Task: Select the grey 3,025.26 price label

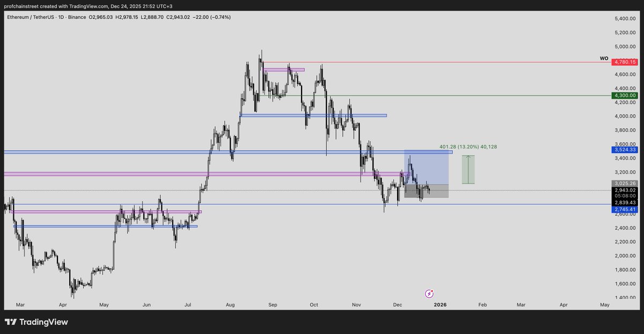Action: coord(625,183)
